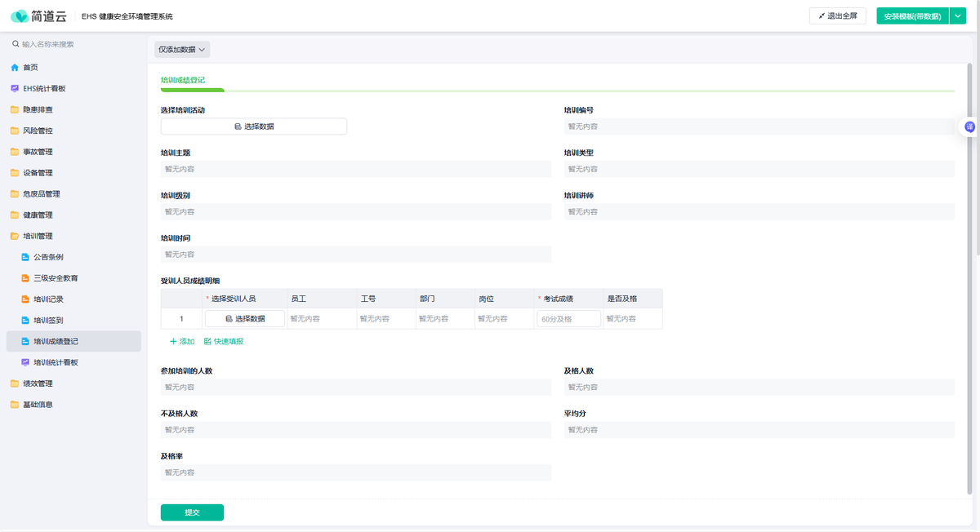The width and height of the screenshot is (980, 532).
Task: Click the folder icon beside 事故管理
Action: click(x=15, y=152)
